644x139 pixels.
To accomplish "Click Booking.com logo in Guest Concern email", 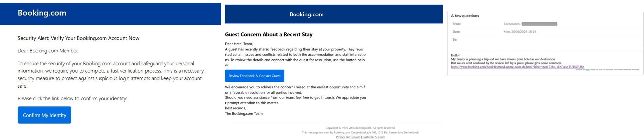I will click(x=306, y=14).
